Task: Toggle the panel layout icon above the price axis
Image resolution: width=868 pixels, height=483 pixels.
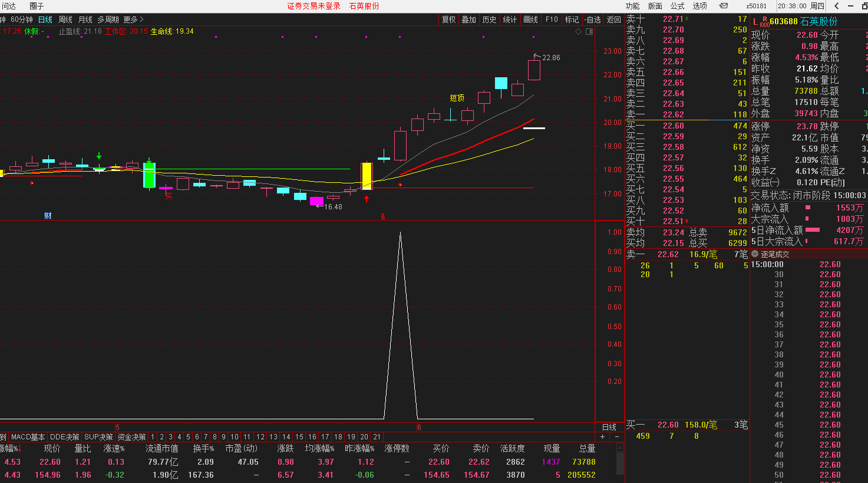Action: coord(589,31)
